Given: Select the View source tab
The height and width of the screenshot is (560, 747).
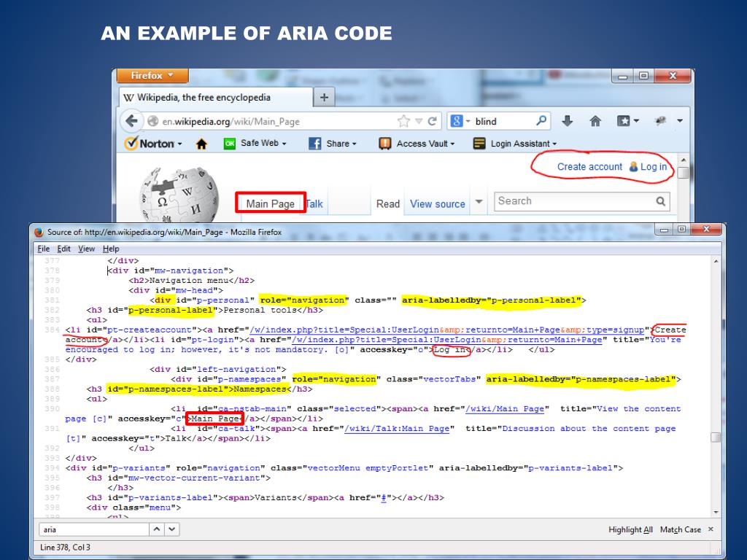Looking at the screenshot, I should (x=438, y=204).
